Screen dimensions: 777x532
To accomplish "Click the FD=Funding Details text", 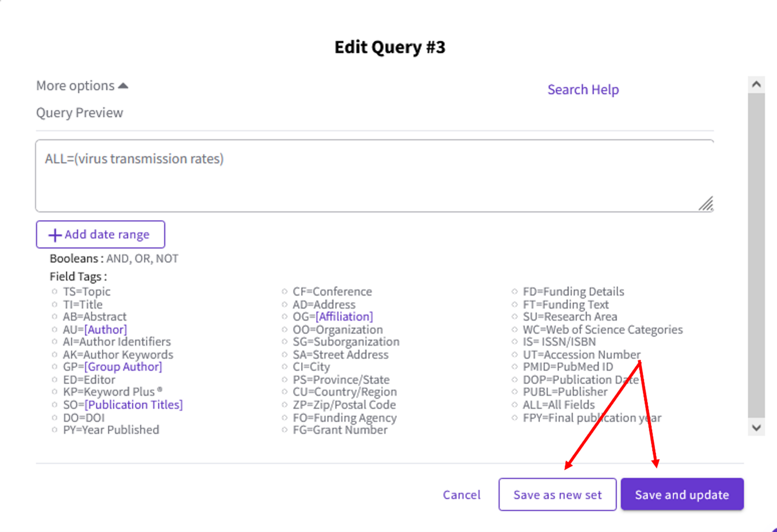I will [x=573, y=292].
